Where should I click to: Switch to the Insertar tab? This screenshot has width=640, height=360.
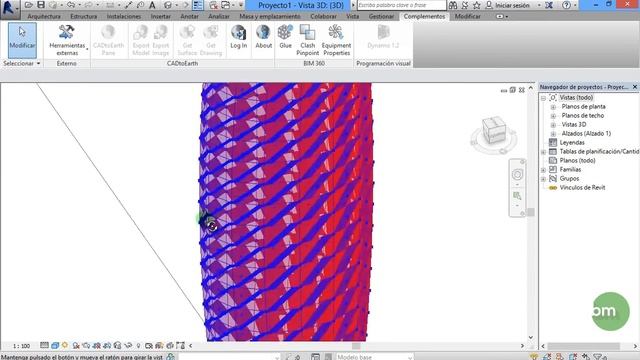161,16
